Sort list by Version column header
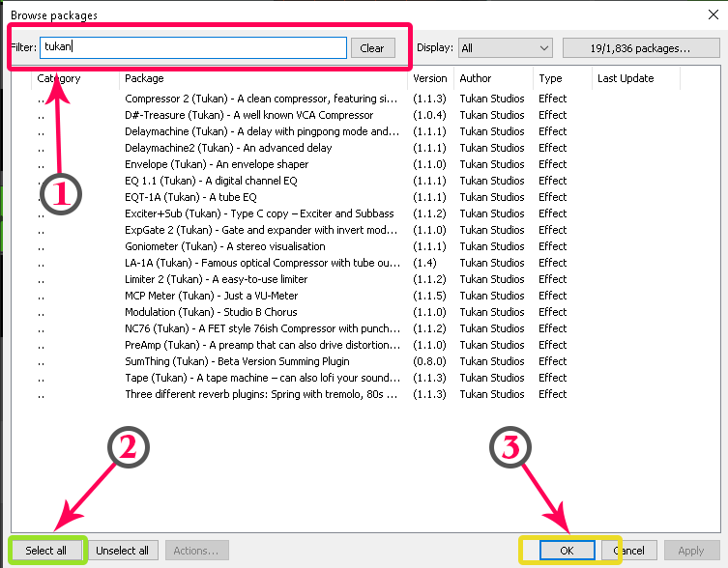 pos(430,78)
